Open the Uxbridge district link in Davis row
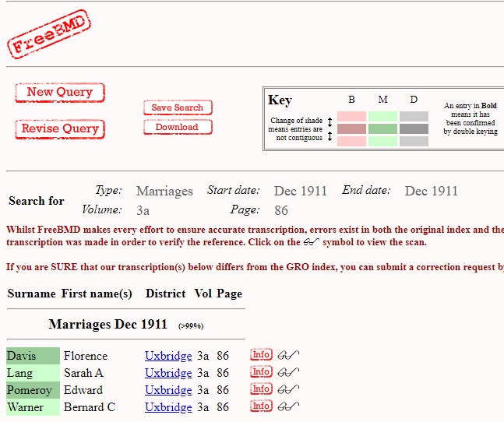504x422 pixels. pyautogui.click(x=168, y=356)
